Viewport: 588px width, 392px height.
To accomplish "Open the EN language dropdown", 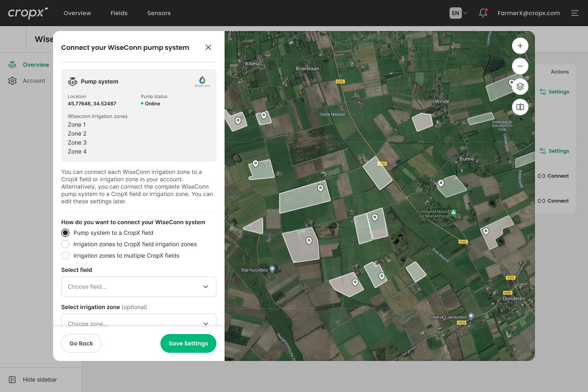I will [457, 13].
